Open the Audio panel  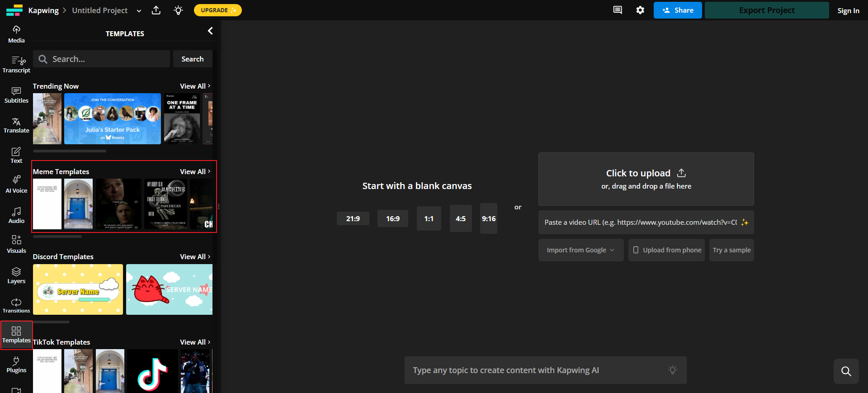point(16,215)
